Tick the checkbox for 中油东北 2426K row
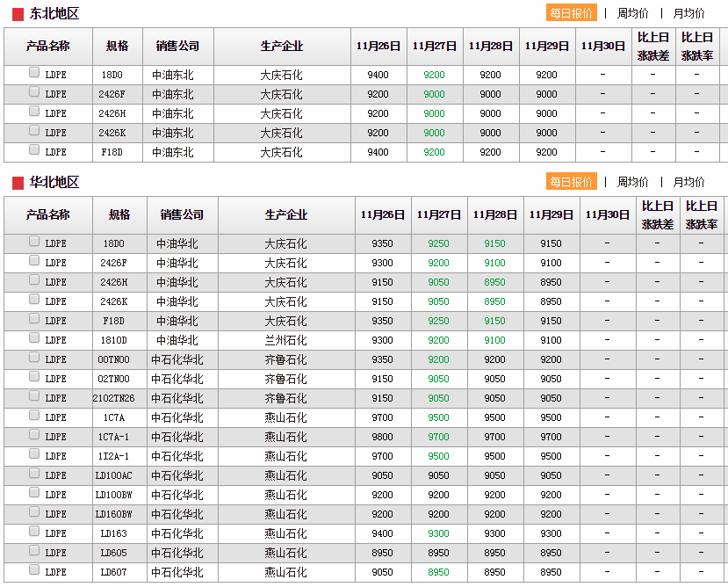 click(x=34, y=131)
